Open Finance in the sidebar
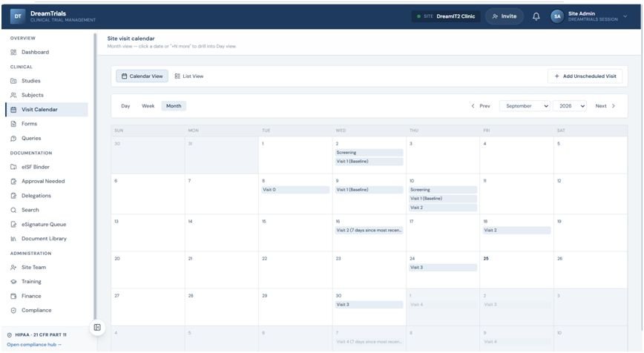Viewport: 644px width, 353px height. [47, 297]
